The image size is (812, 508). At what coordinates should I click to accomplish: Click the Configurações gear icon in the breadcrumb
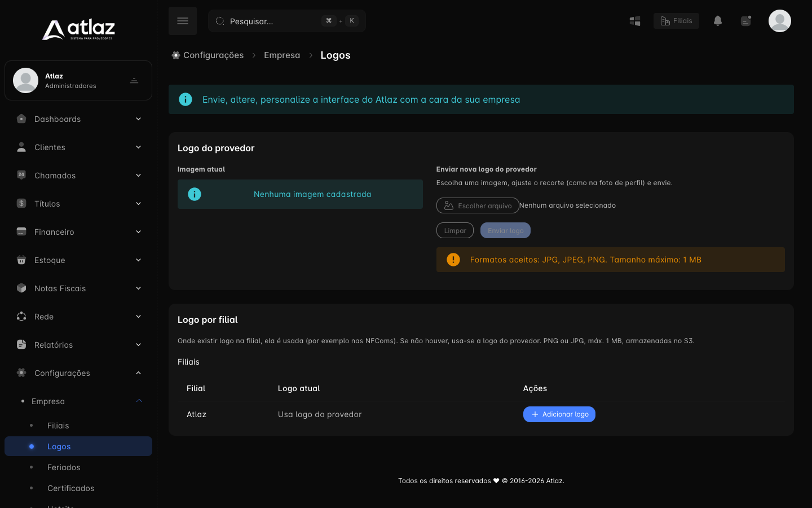(x=176, y=55)
